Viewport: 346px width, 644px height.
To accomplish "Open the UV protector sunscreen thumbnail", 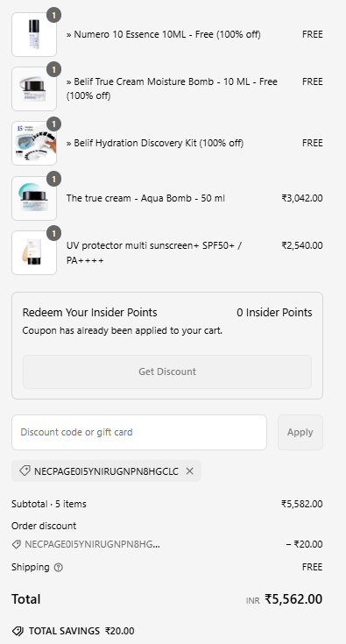I will click(34, 252).
